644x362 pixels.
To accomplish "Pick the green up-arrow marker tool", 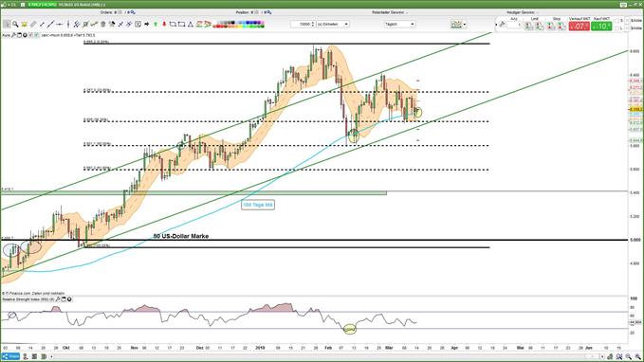I will pos(156,25).
